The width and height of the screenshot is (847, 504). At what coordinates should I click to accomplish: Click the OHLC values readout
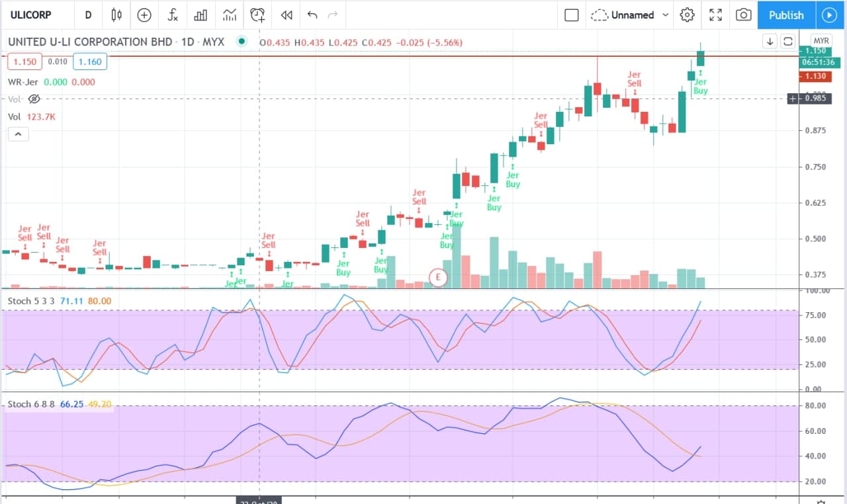coord(361,42)
